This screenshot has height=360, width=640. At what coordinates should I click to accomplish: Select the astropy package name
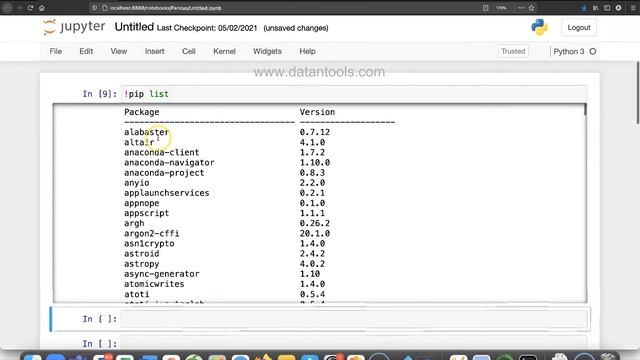tap(142, 264)
